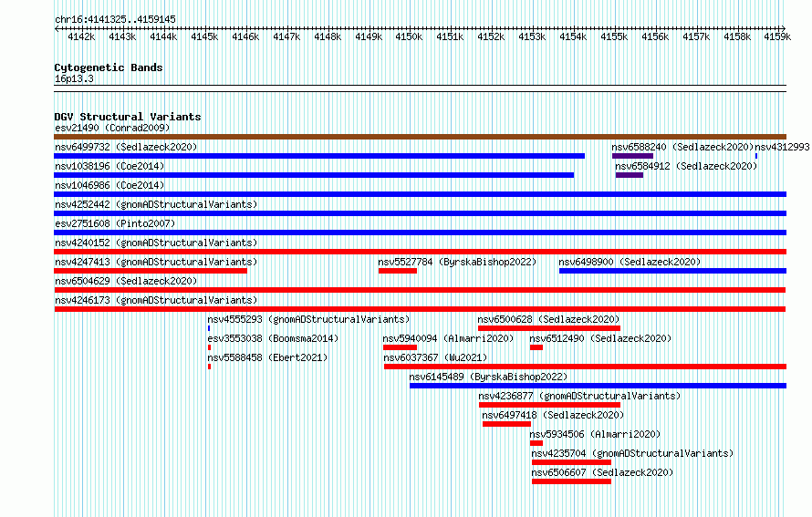Select nsv6506607 (Sedlazeck2020) label

pos(602,472)
